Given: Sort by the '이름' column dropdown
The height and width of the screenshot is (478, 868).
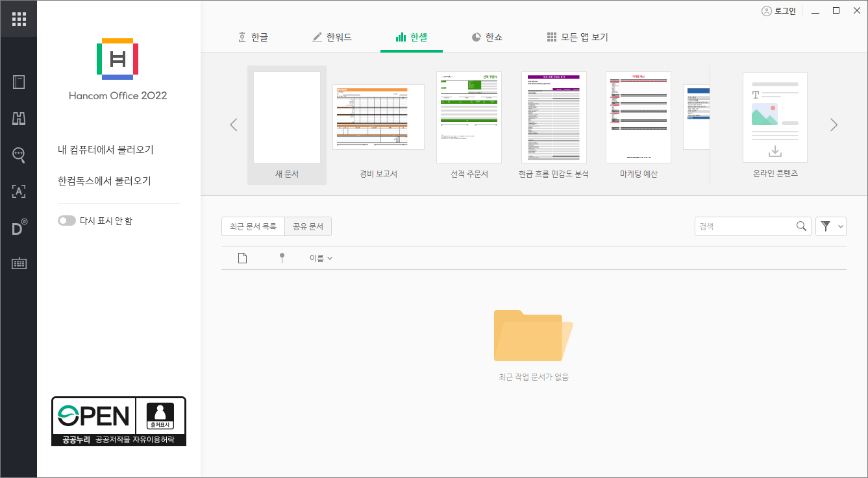Looking at the screenshot, I should pyautogui.click(x=321, y=258).
